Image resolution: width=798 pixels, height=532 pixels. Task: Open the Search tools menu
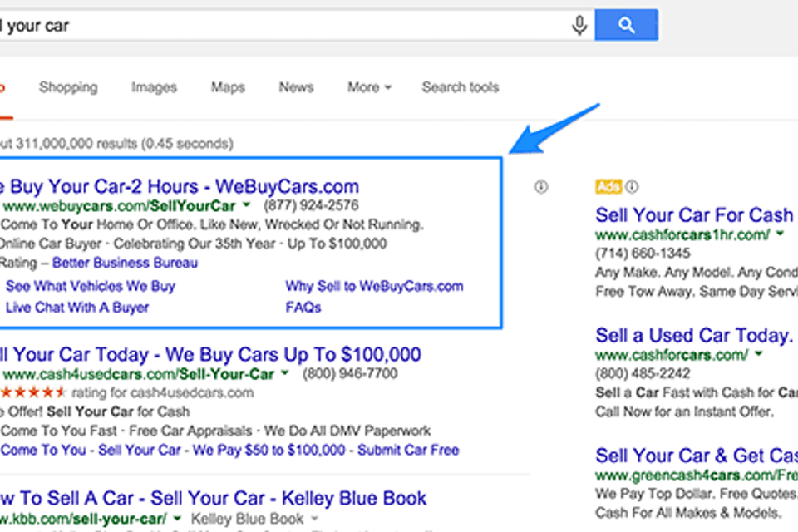click(x=460, y=87)
